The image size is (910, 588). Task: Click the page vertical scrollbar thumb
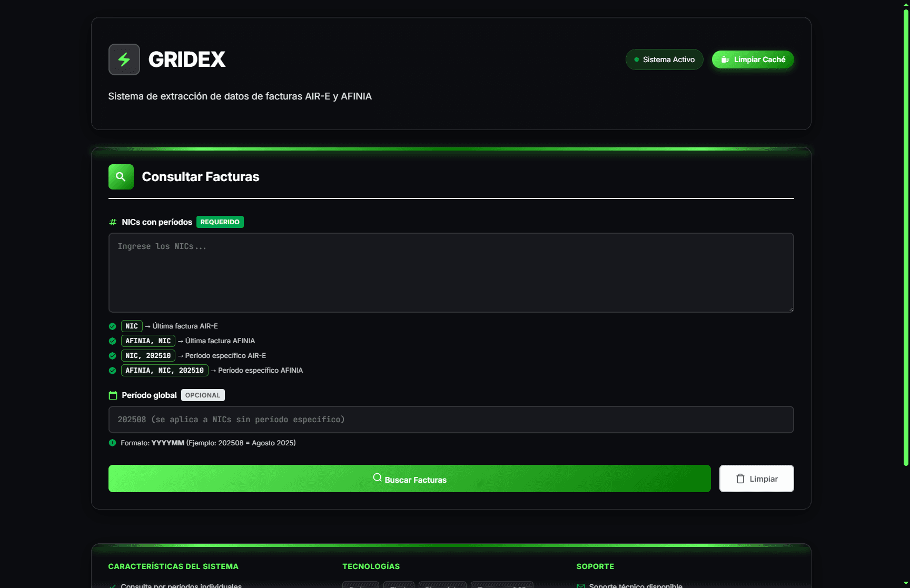click(906, 237)
